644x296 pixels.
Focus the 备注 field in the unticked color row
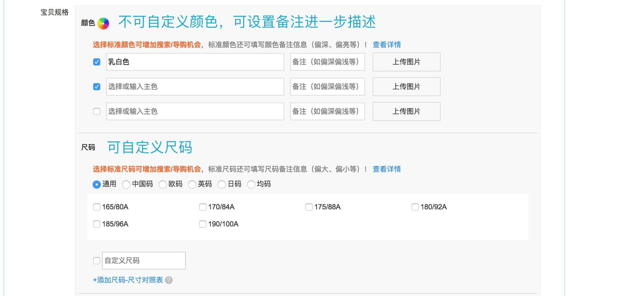click(328, 111)
